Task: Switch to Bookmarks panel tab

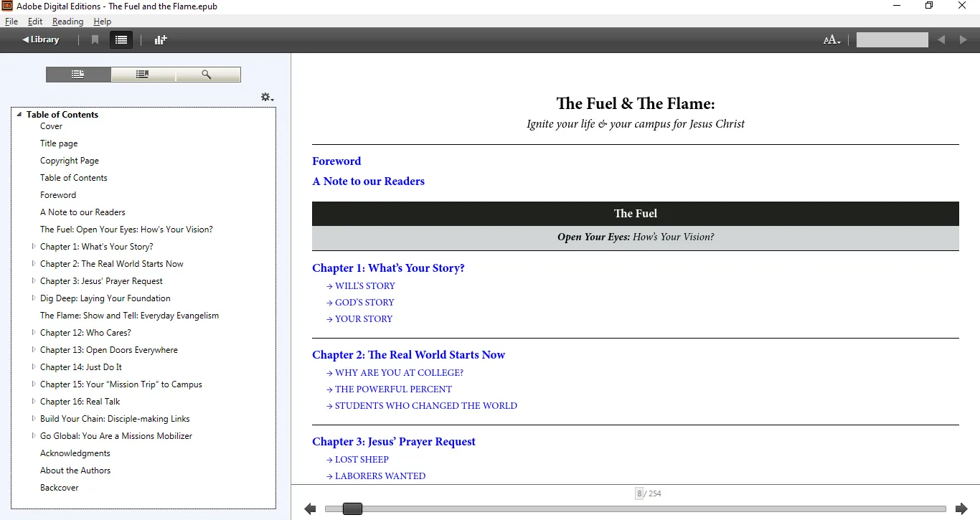Action: point(143,75)
